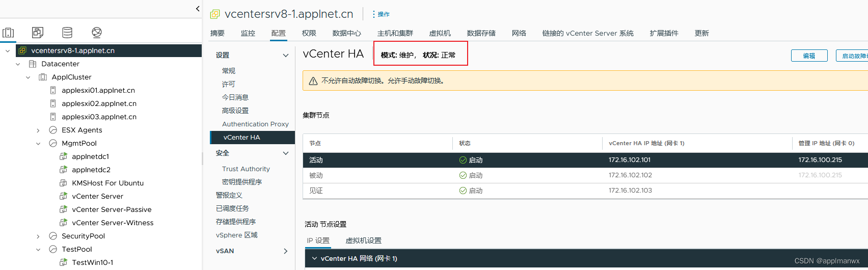Open the Hosts and Clusters inventory icon
Screen dimensions: 868x270
8,33
